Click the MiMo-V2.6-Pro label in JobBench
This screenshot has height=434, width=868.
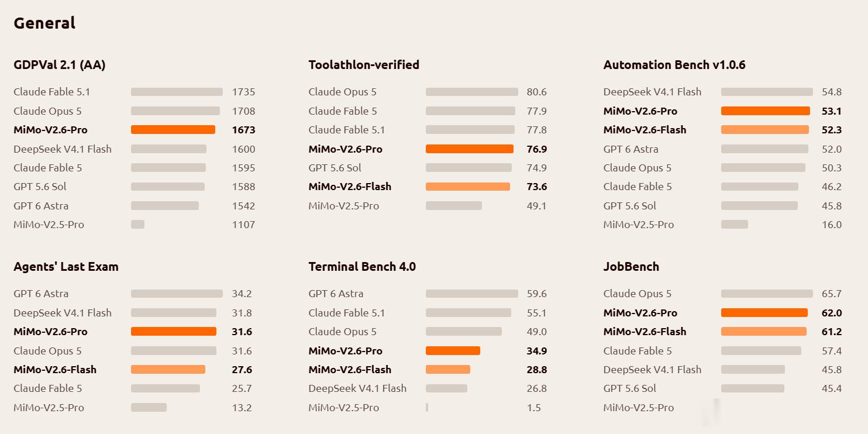[x=640, y=313]
